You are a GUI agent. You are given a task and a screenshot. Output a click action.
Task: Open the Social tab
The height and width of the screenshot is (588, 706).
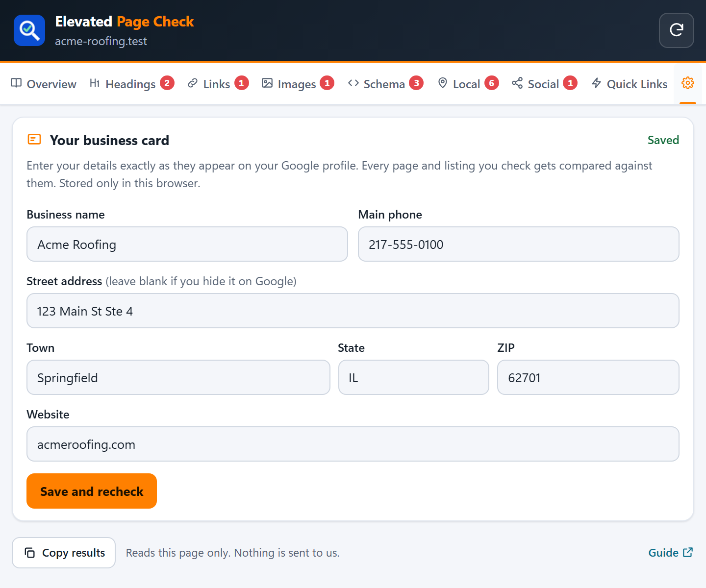[544, 84]
